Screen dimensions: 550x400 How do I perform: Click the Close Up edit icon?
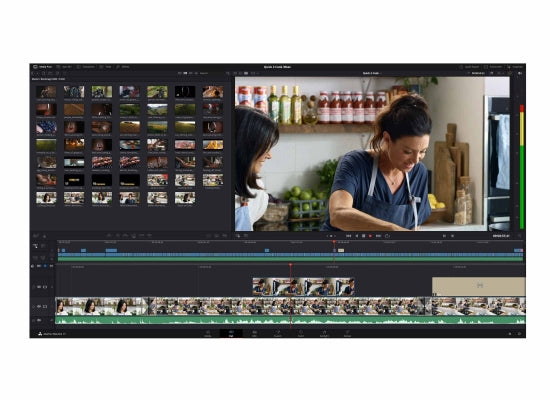point(133,236)
